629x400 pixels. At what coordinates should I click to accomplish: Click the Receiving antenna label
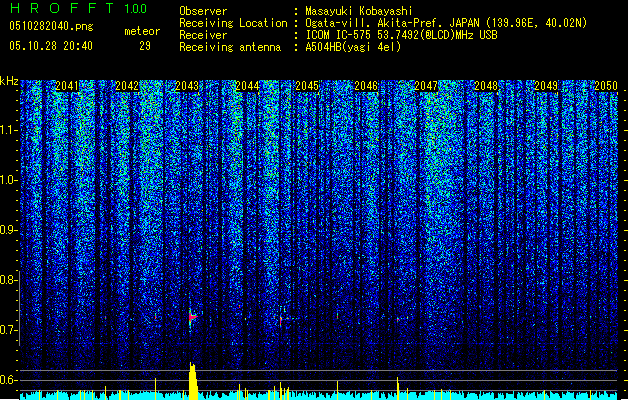pos(230,47)
